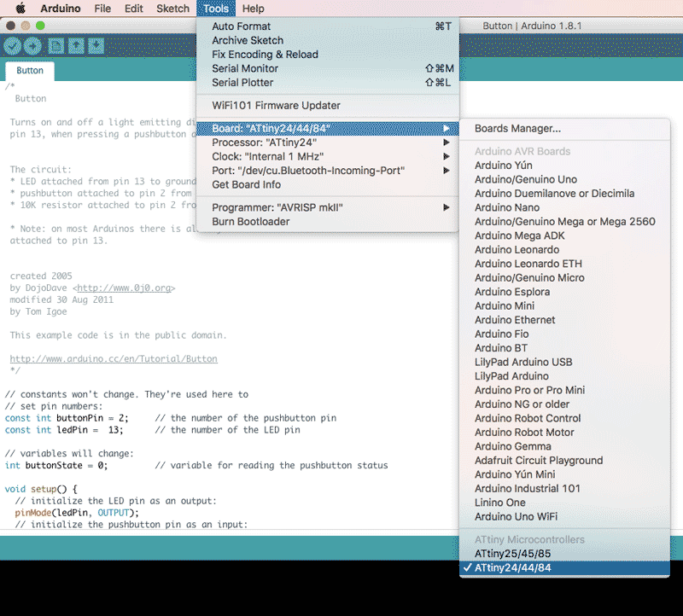Click the New sketch toolbar icon
Image resolution: width=683 pixels, height=616 pixels.
[55, 46]
